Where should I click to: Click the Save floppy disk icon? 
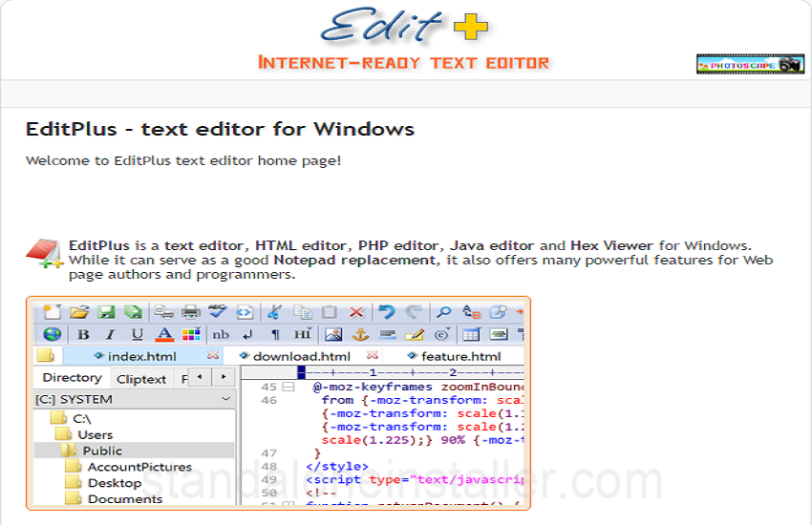pyautogui.click(x=106, y=312)
